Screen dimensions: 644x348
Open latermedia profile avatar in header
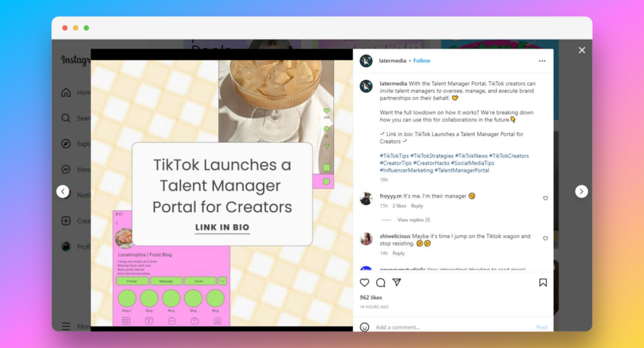[x=366, y=61]
